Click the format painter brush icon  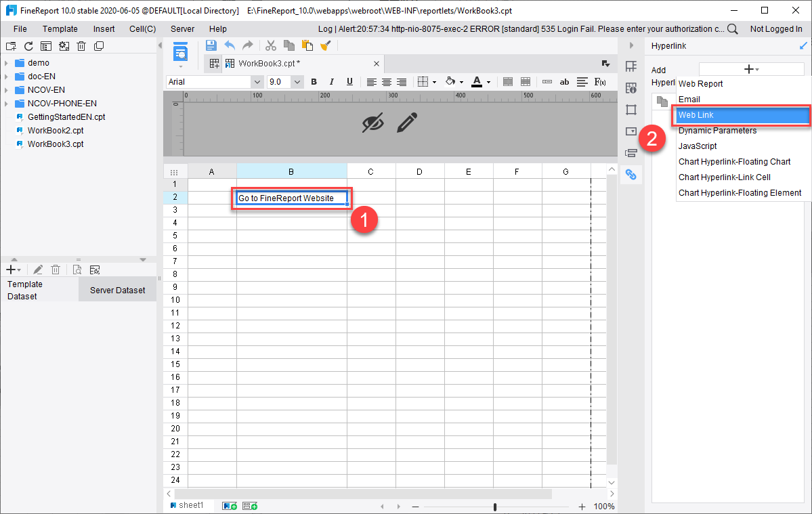[x=325, y=45]
